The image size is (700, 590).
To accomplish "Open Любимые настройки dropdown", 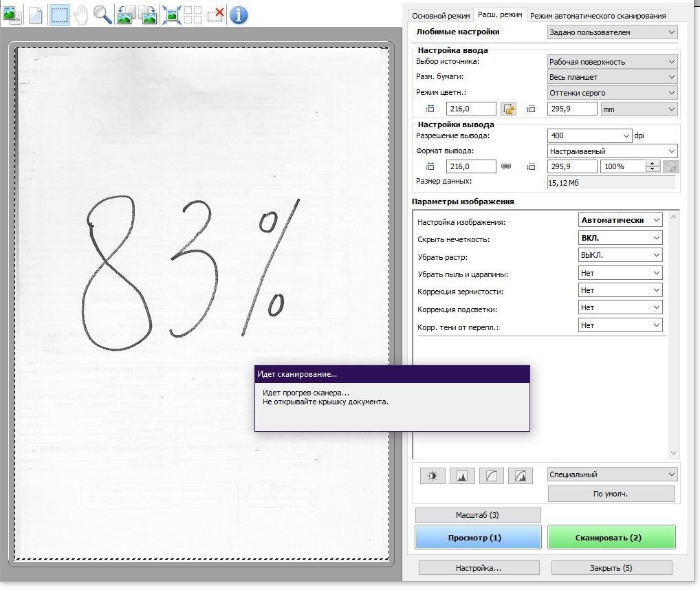I will (612, 32).
